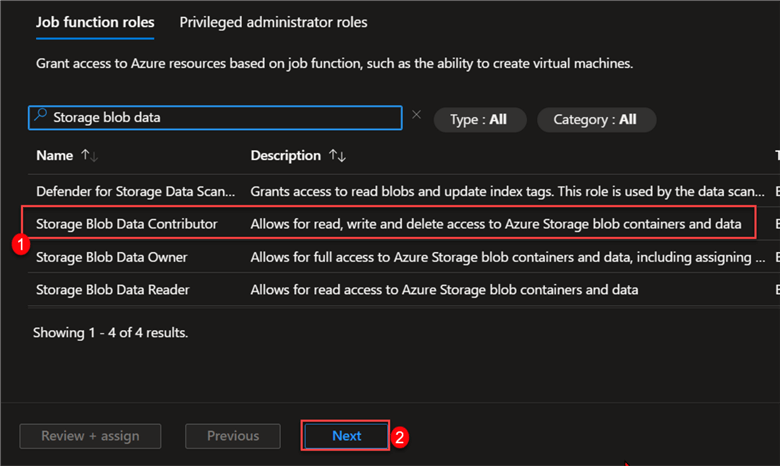The height and width of the screenshot is (466, 780).
Task: Open the Category filter dropdown
Action: click(x=595, y=119)
